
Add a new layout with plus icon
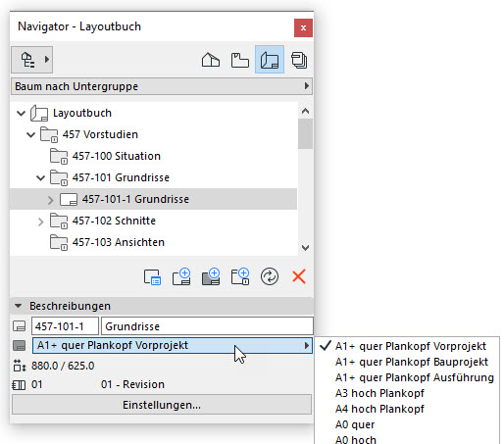[181, 277]
